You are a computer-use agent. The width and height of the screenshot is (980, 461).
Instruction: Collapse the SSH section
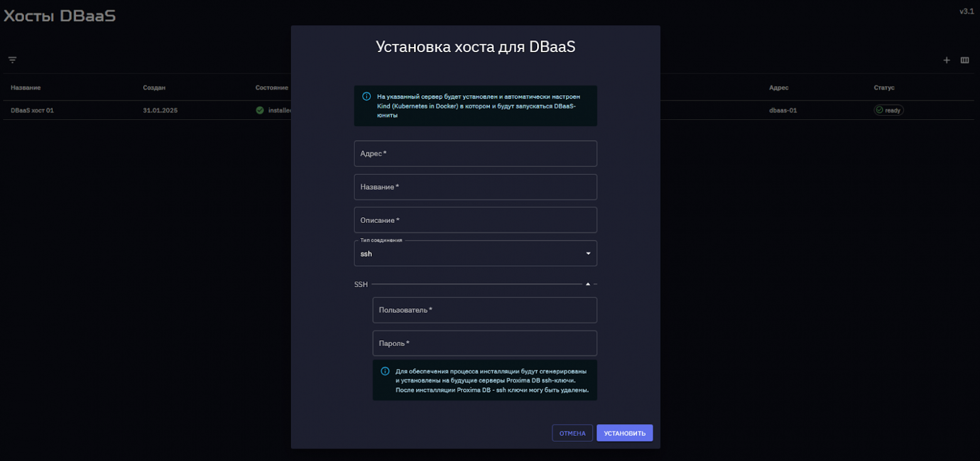[588, 285]
